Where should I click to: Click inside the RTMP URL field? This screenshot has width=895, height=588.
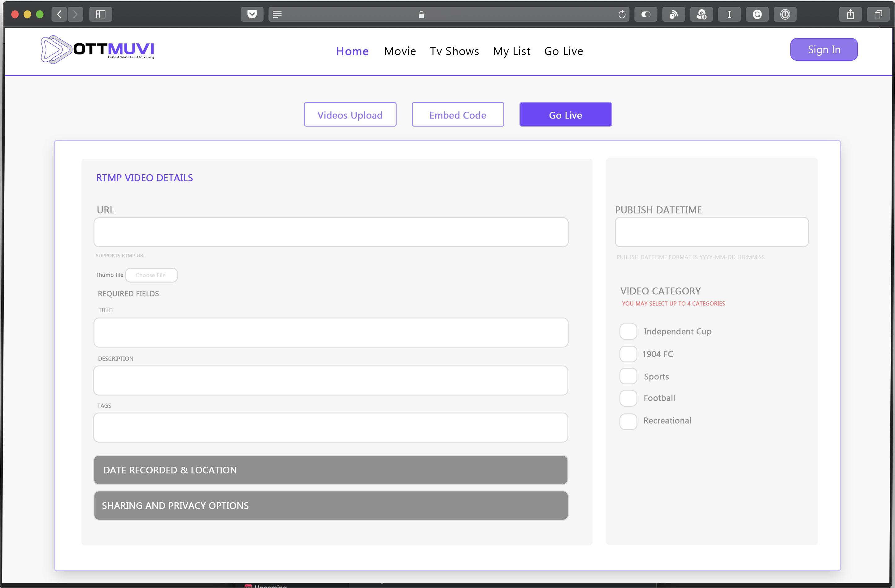tap(331, 232)
